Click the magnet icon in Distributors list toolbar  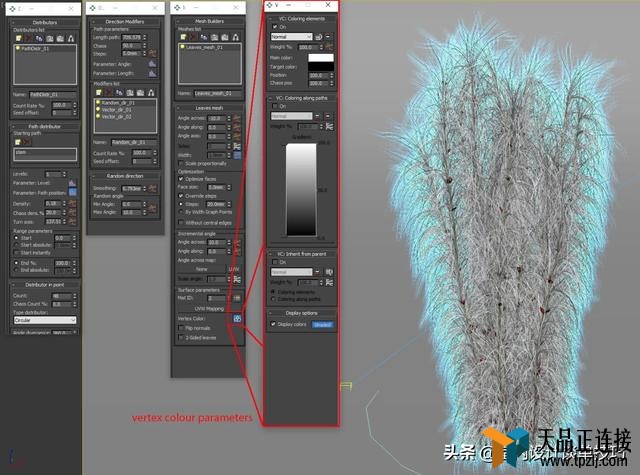point(71,38)
